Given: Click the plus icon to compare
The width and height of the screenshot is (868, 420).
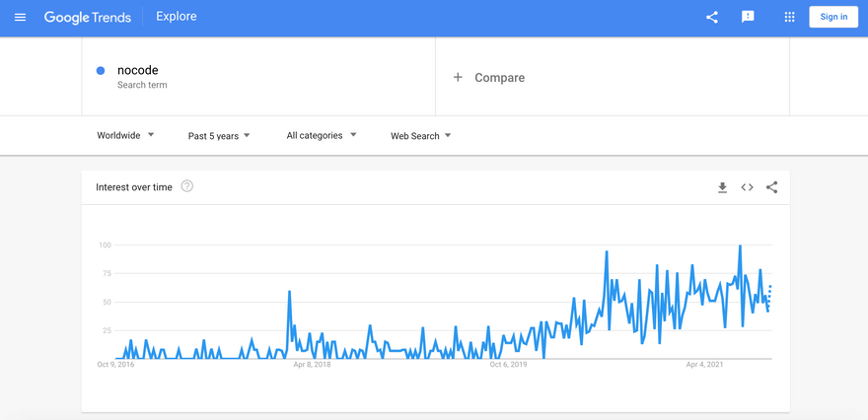Looking at the screenshot, I should (x=458, y=77).
